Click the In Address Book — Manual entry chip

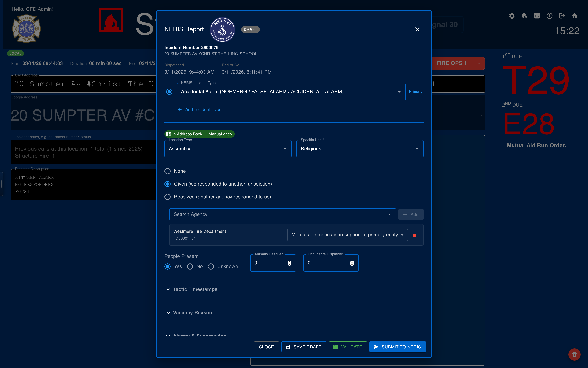pyautogui.click(x=200, y=134)
